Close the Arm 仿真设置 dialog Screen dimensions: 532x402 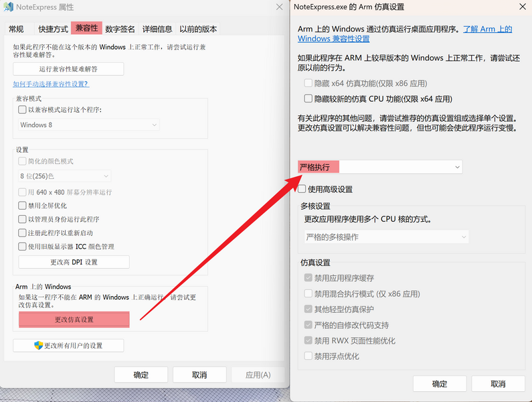click(523, 7)
